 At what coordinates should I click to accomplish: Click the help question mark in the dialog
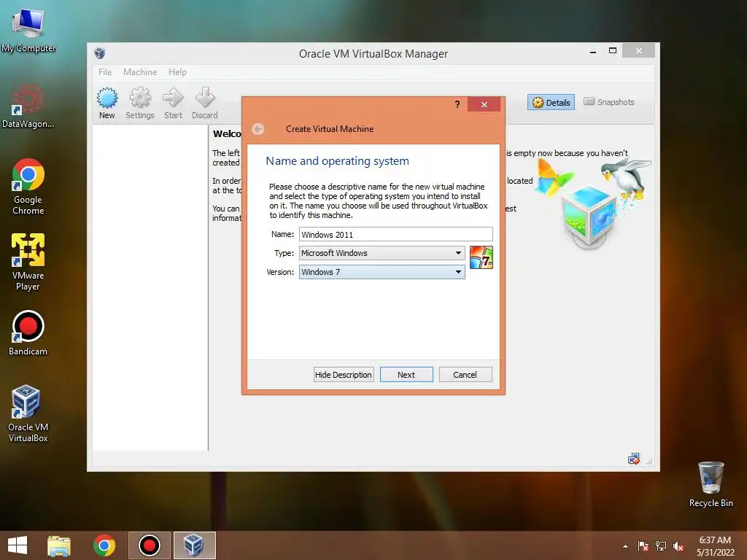coord(457,104)
